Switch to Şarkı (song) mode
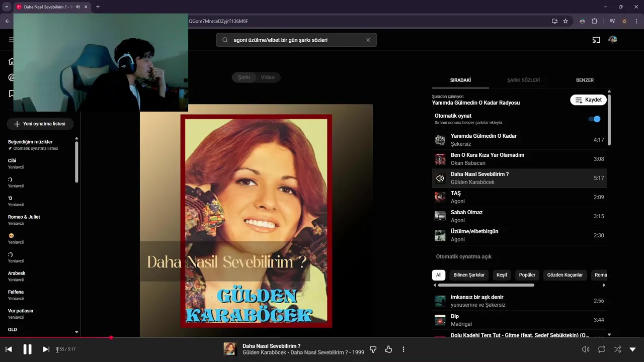This screenshot has width=644, height=362. 244,77
